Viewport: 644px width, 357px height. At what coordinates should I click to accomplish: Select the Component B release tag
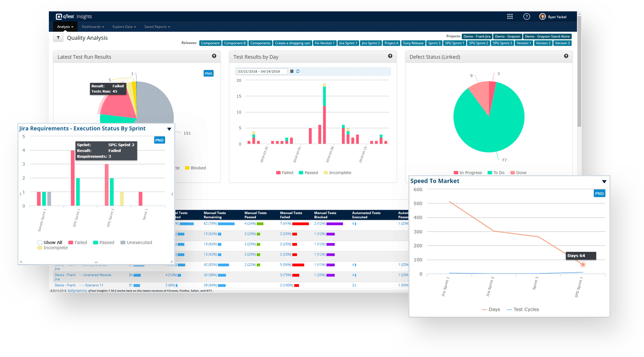tap(235, 43)
